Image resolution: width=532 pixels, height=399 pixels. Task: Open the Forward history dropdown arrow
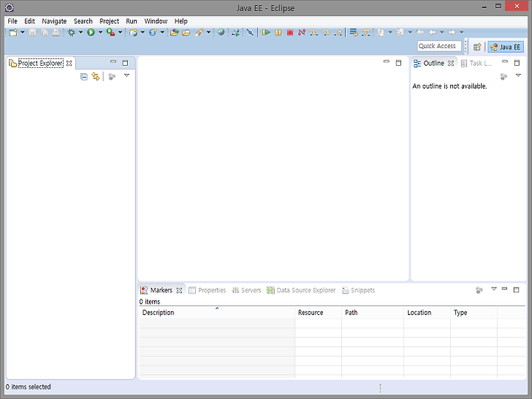[x=461, y=33]
